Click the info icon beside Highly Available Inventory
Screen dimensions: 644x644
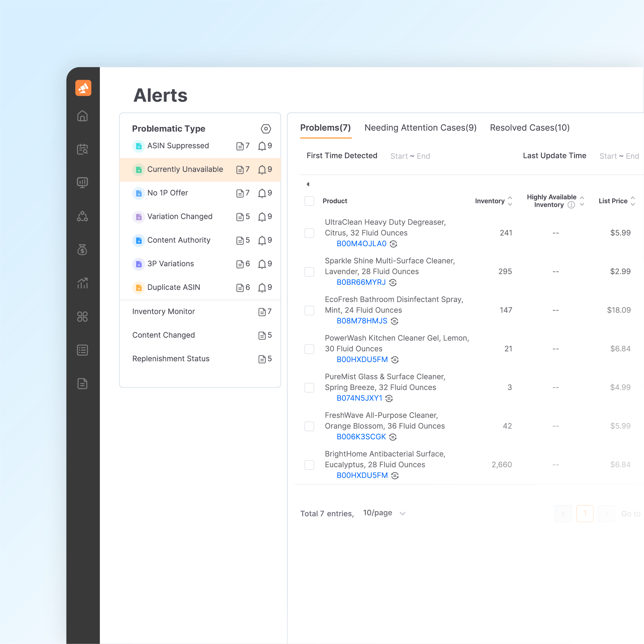[x=571, y=205]
